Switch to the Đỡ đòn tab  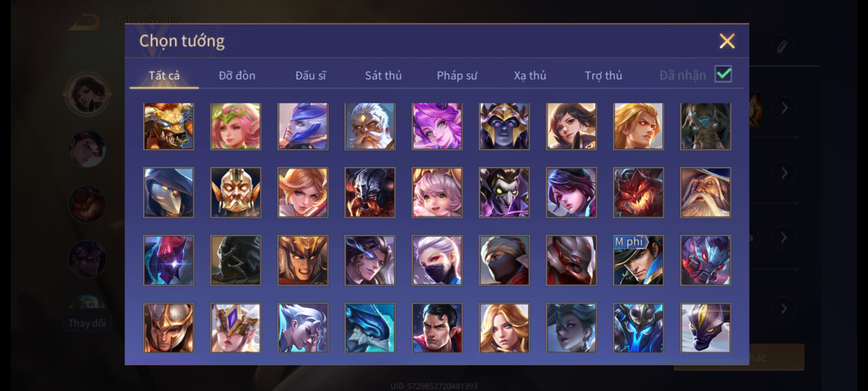point(237,75)
